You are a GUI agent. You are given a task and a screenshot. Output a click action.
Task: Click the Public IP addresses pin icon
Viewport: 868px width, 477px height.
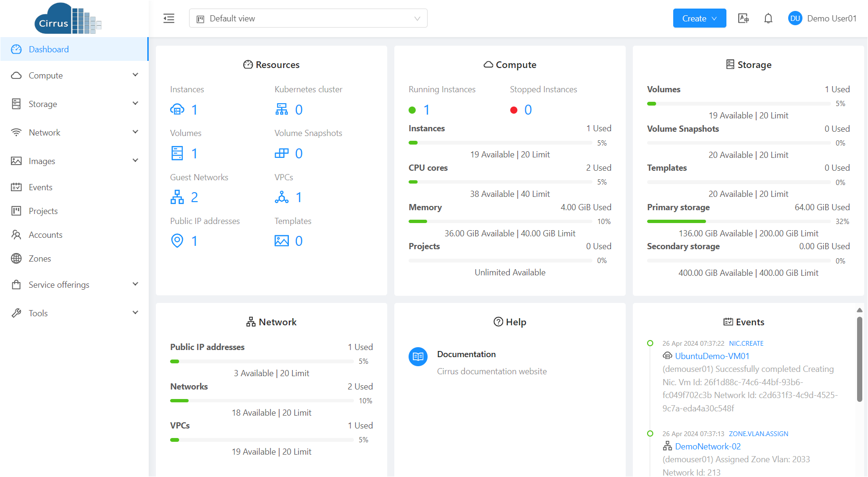point(177,241)
